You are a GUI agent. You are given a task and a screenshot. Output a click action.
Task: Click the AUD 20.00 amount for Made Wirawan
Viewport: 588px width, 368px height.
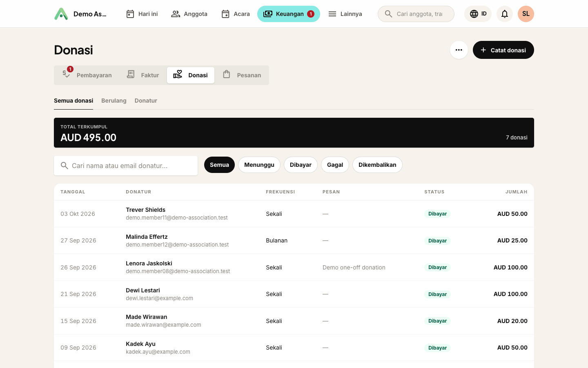pos(512,321)
